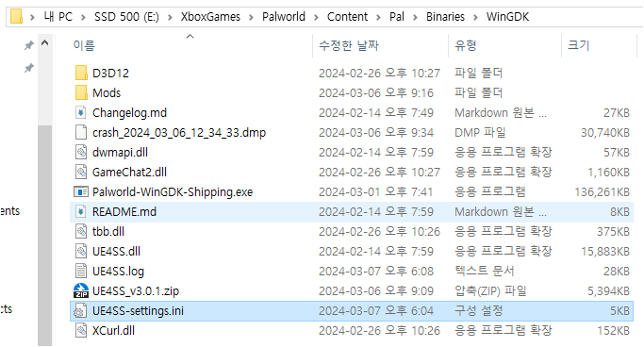This screenshot has height=347, width=644.
Task: Sort by 유형 column header
Action: 466,45
